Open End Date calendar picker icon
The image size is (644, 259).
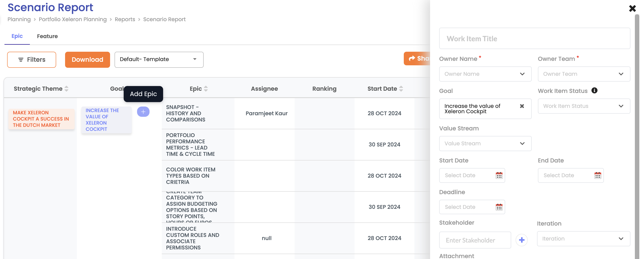[x=597, y=175]
